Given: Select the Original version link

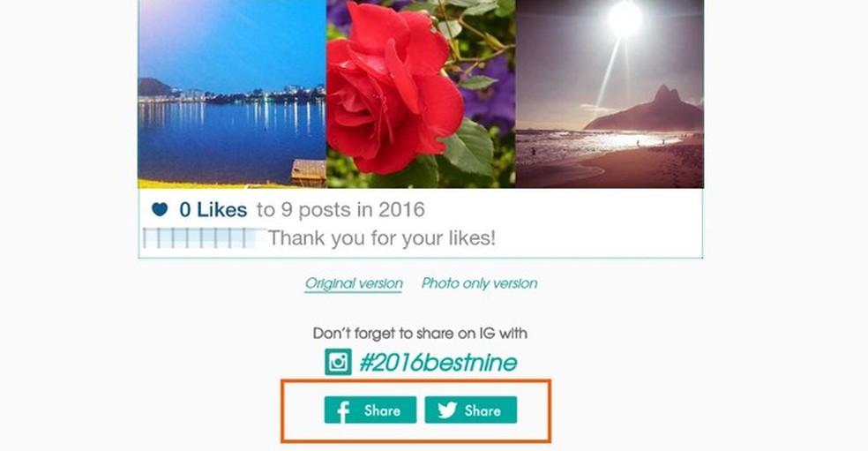Looking at the screenshot, I should click(x=354, y=283).
